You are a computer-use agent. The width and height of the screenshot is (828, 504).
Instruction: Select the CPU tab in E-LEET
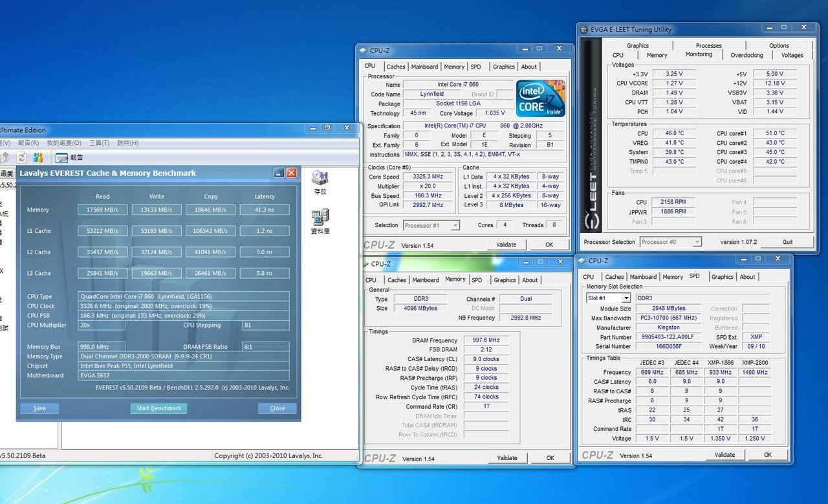click(x=618, y=55)
